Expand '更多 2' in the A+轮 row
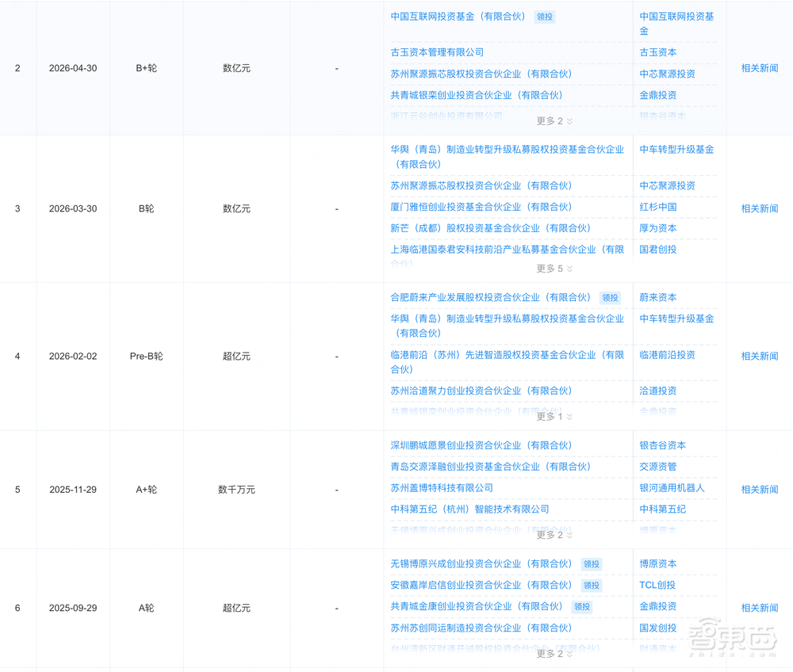This screenshot has height=672, width=793. click(554, 535)
